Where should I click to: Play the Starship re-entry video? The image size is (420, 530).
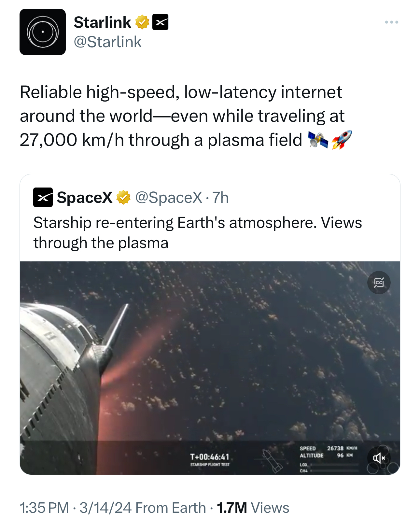(x=210, y=368)
